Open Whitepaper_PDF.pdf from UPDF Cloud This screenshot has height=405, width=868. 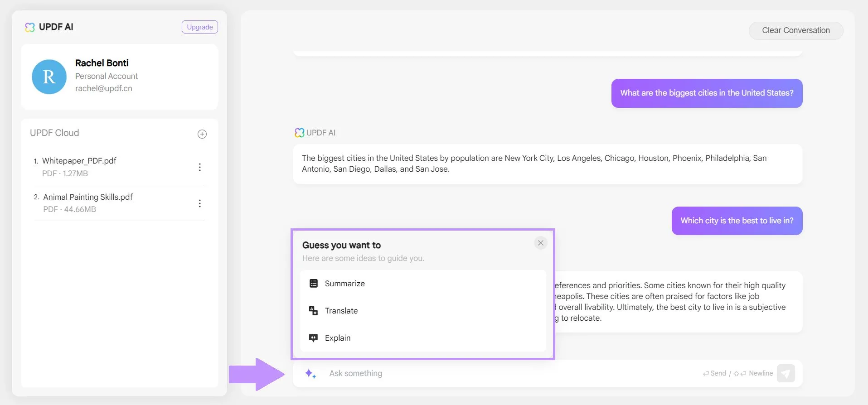pyautogui.click(x=79, y=161)
